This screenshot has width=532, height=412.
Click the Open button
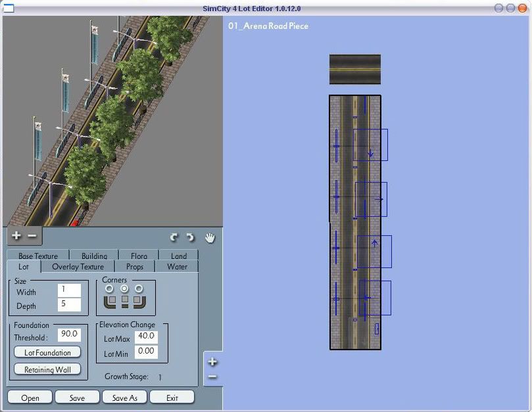[30, 398]
